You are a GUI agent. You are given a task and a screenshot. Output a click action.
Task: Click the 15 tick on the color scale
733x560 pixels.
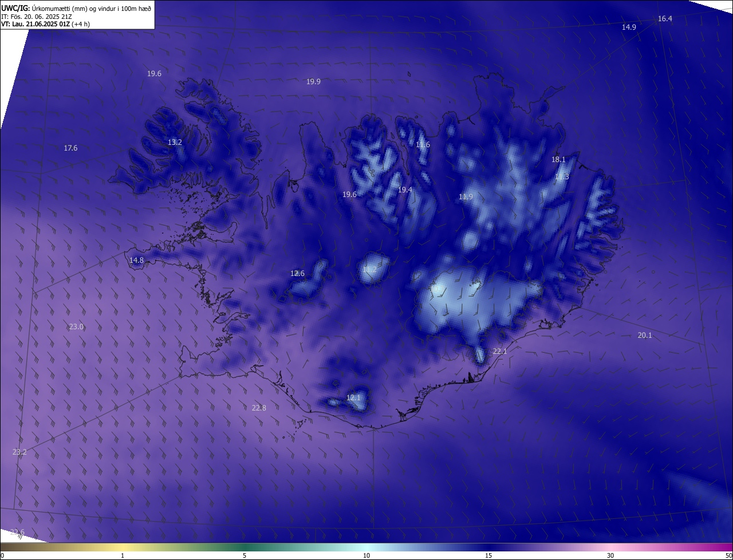488,556
